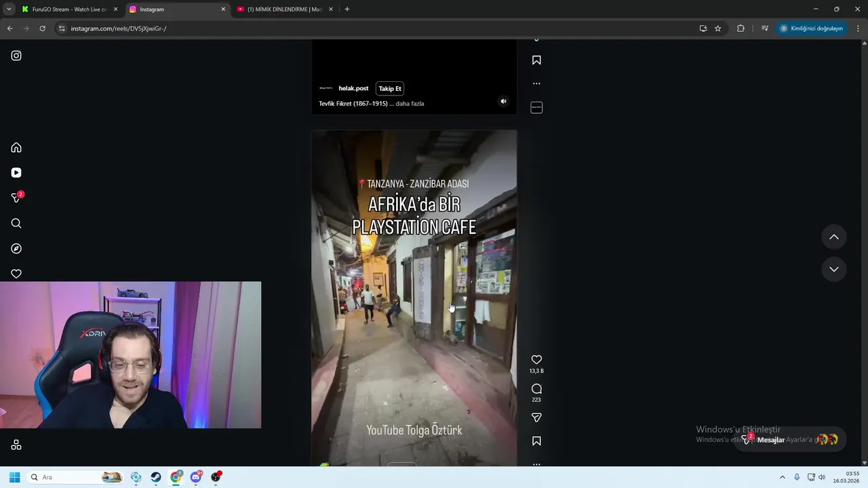Open notifications heart in sidebar

tap(16, 274)
